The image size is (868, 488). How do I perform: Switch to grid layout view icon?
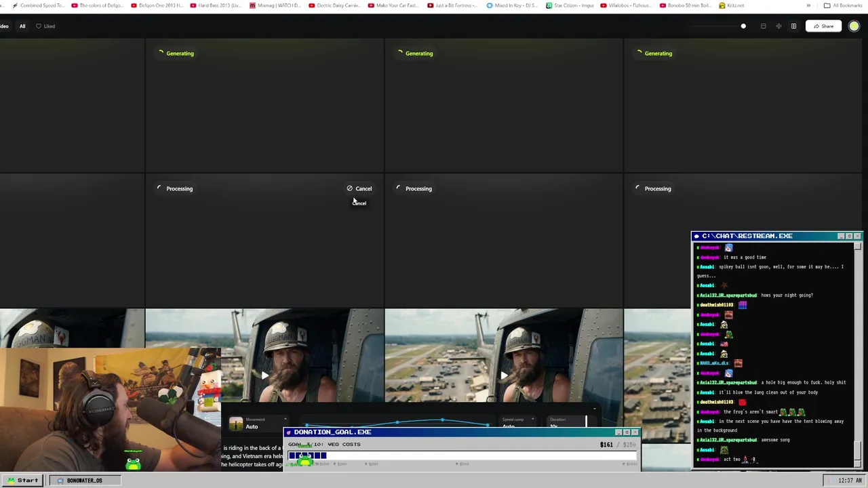coord(793,26)
